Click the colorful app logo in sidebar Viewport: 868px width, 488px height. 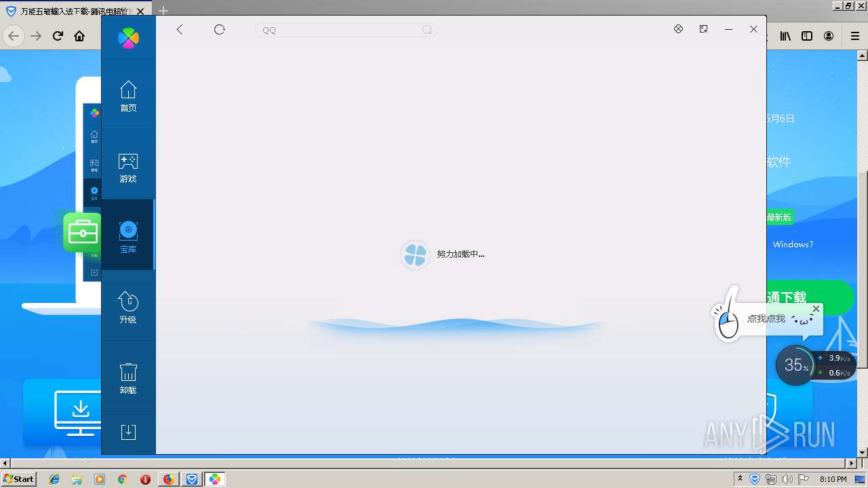(128, 38)
